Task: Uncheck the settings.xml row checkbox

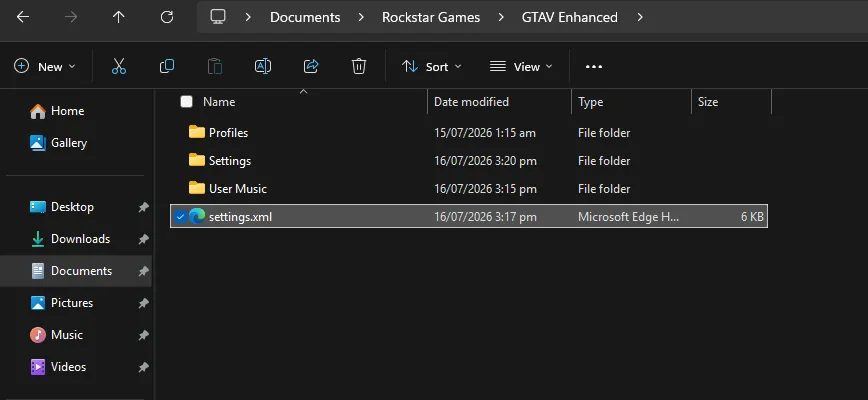Action: point(179,217)
